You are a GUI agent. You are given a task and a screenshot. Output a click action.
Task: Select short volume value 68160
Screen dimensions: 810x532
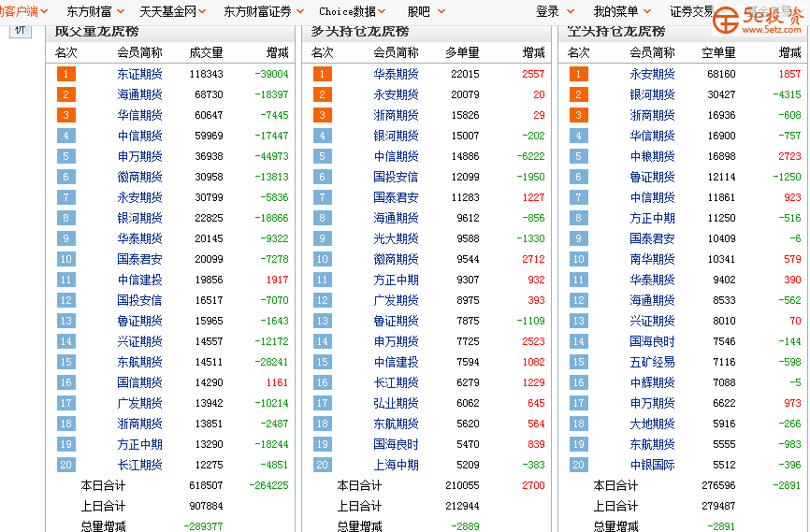(721, 74)
